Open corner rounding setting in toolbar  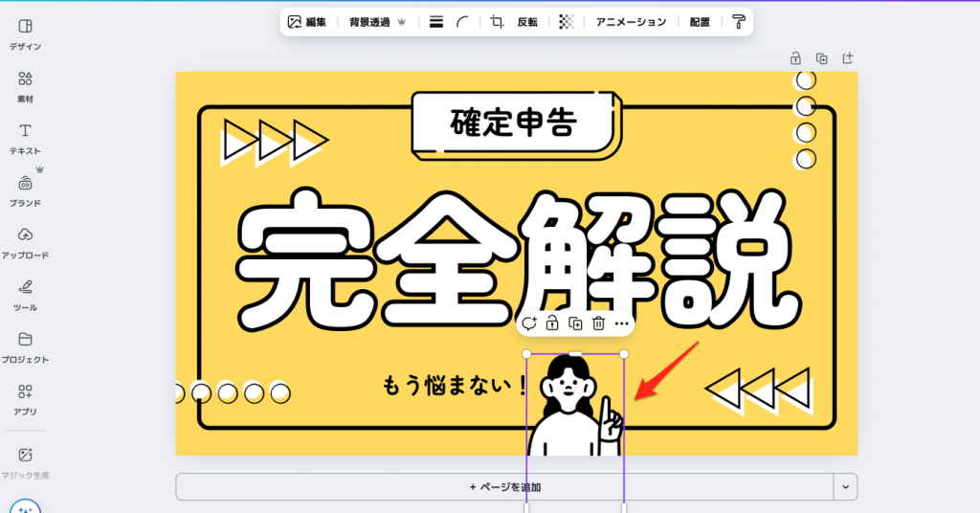[463, 21]
